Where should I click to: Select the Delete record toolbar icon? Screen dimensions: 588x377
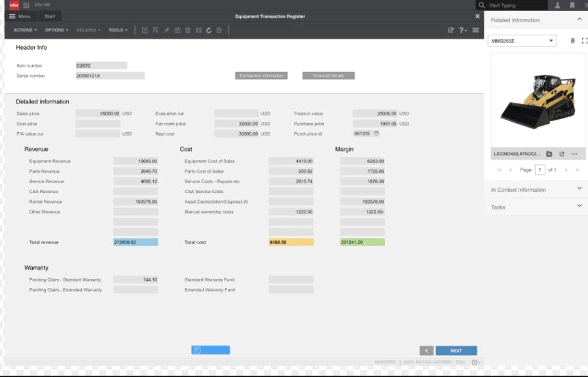189,30
